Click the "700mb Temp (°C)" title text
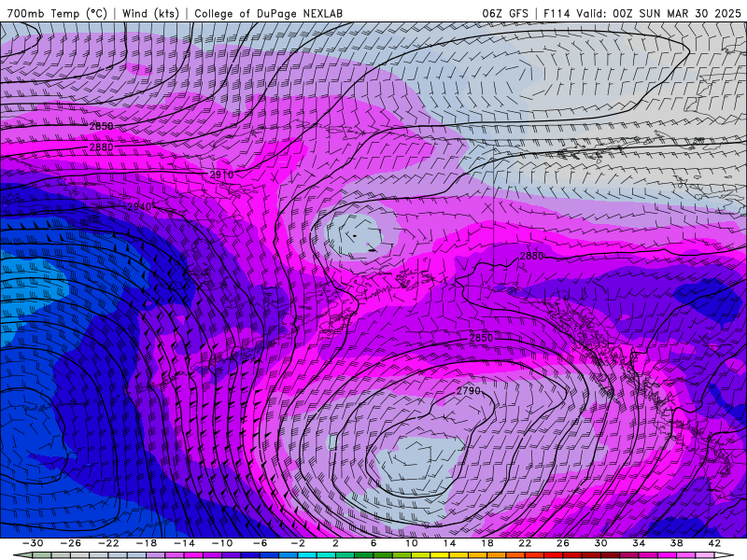Screen dimensions: 747x560 (x=57, y=13)
